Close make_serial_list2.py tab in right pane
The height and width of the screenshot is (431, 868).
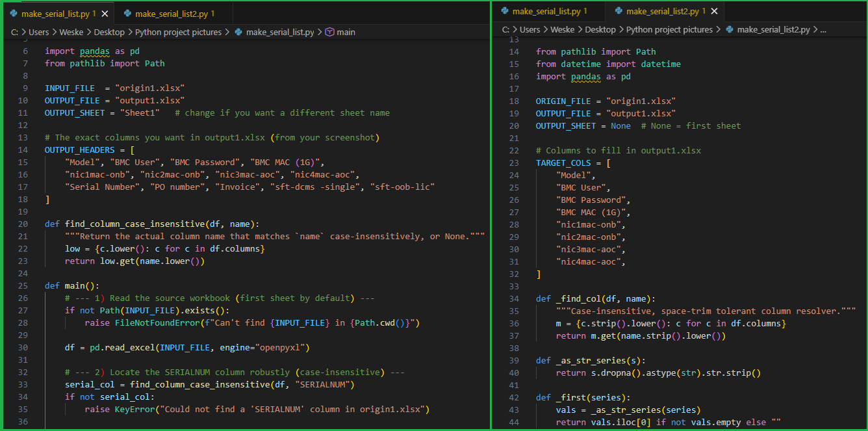click(715, 11)
